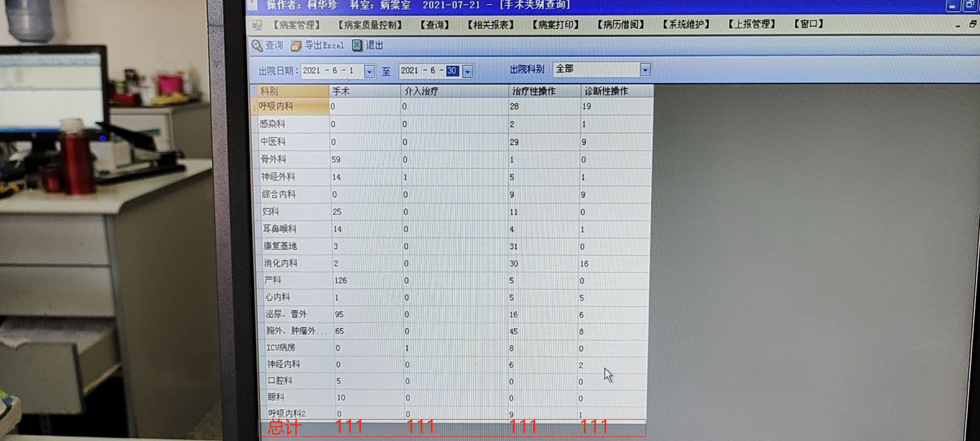Open the 出院科别 department dropdown
This screenshot has width=980, height=441.
coord(645,69)
